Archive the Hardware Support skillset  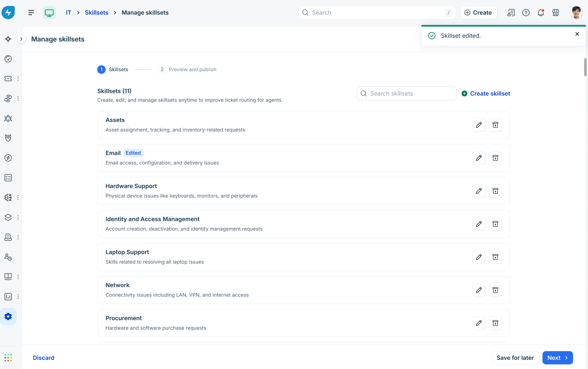[x=496, y=191]
